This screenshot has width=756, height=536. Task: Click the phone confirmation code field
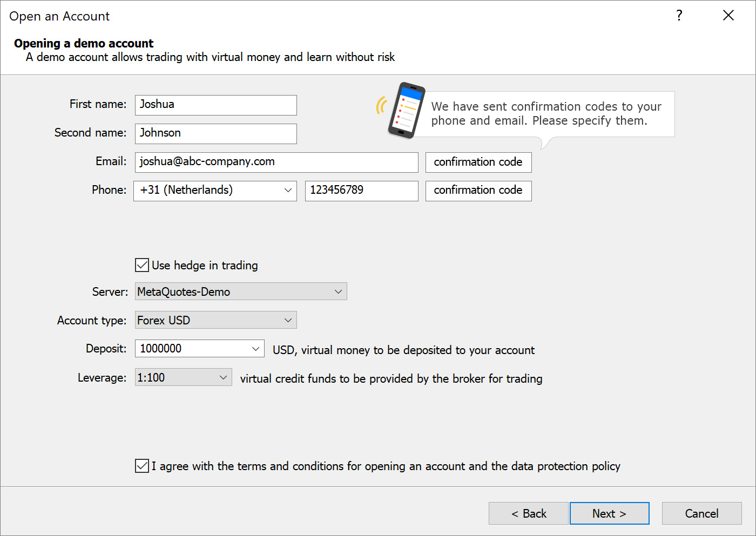coord(478,191)
